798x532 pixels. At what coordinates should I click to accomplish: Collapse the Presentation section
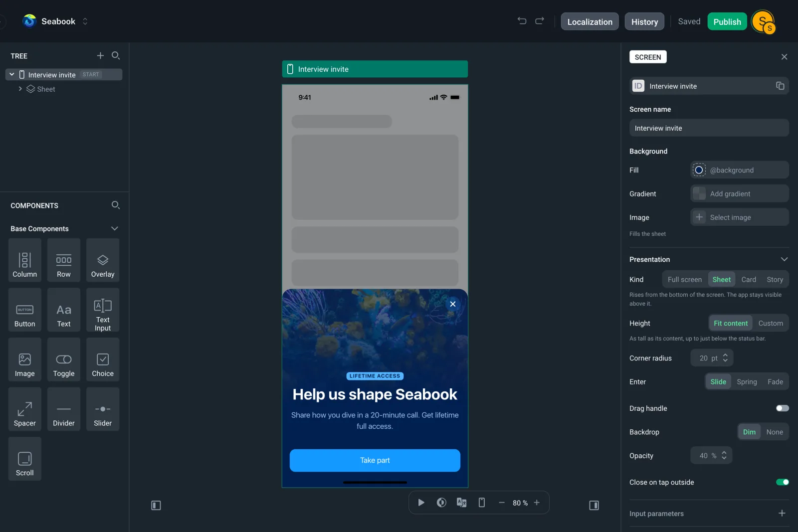pos(784,259)
